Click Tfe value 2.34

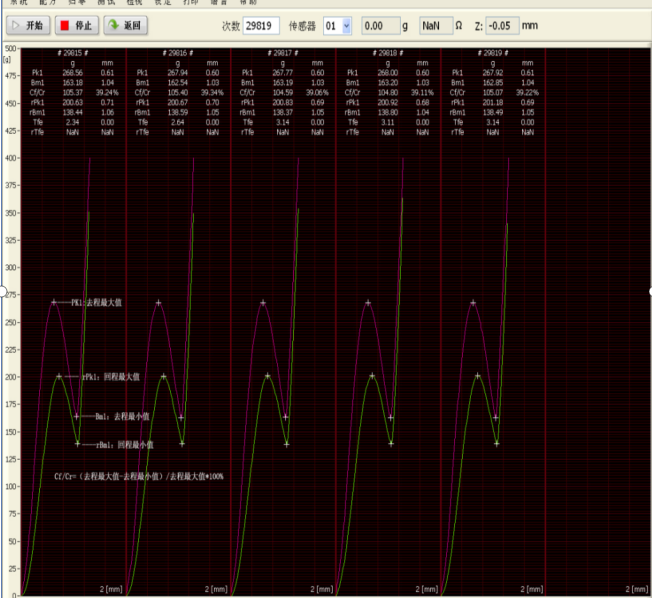click(72, 123)
